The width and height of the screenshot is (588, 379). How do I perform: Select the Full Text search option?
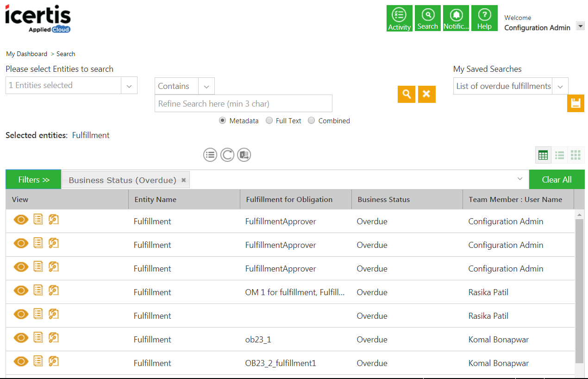pos(269,120)
